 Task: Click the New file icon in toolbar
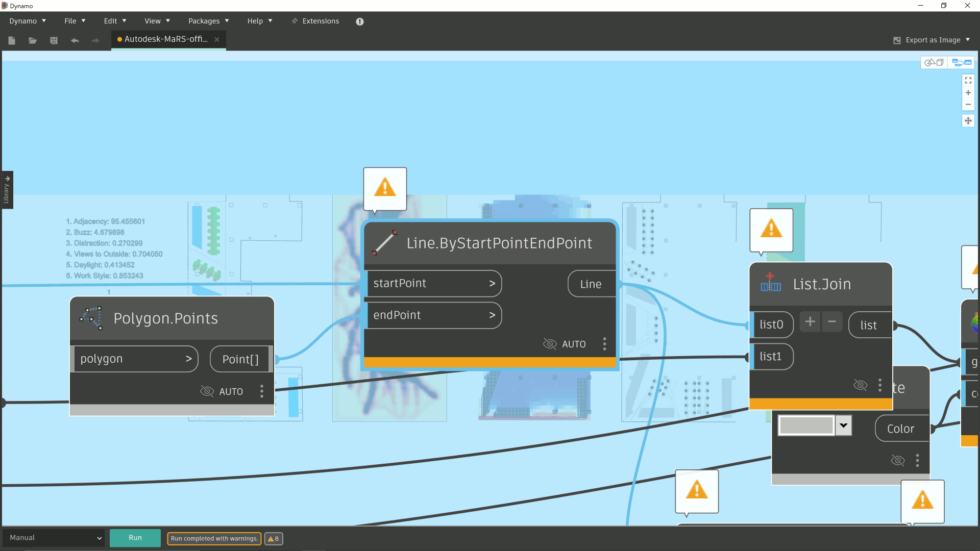coord(12,40)
